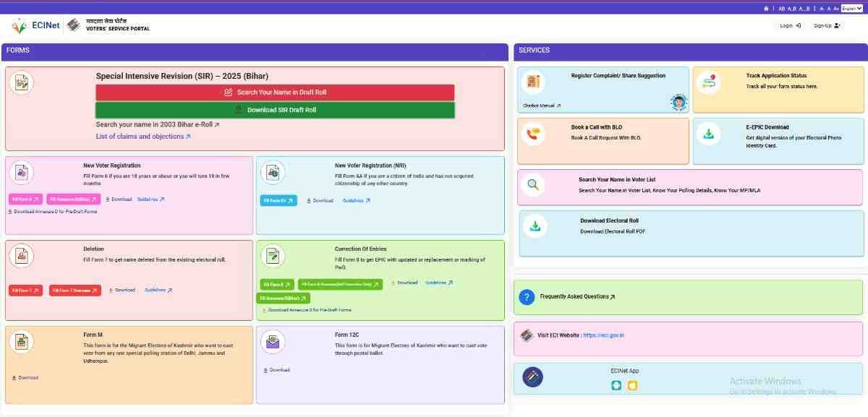The image size is (868, 417).
Task: Increase font size with A+ control
Action: tap(836, 9)
